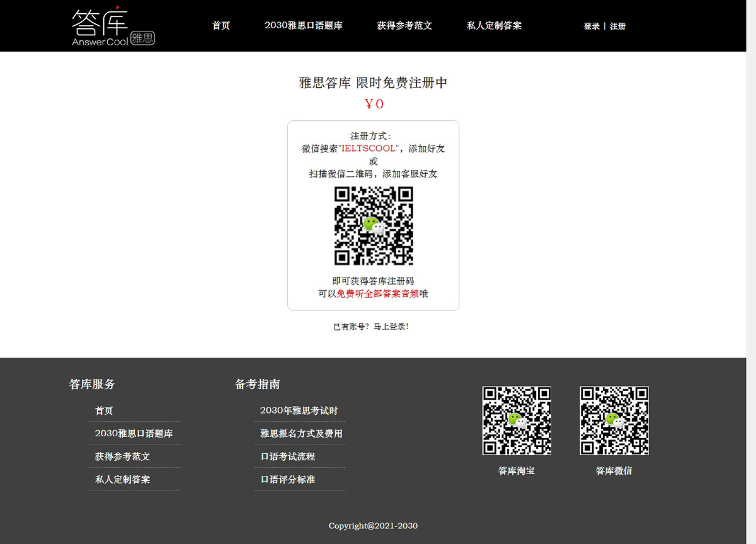
Task: Open the 口语评分标准 guide link
Action: pyautogui.click(x=288, y=479)
